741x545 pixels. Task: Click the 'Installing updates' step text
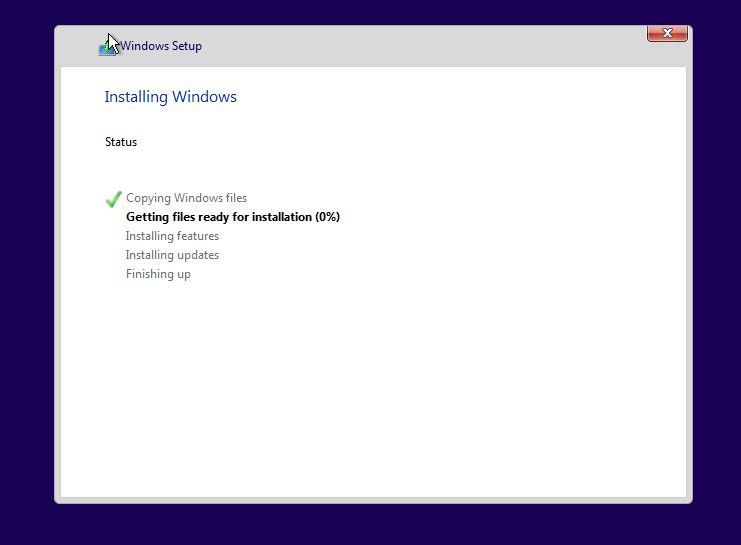[172, 255]
